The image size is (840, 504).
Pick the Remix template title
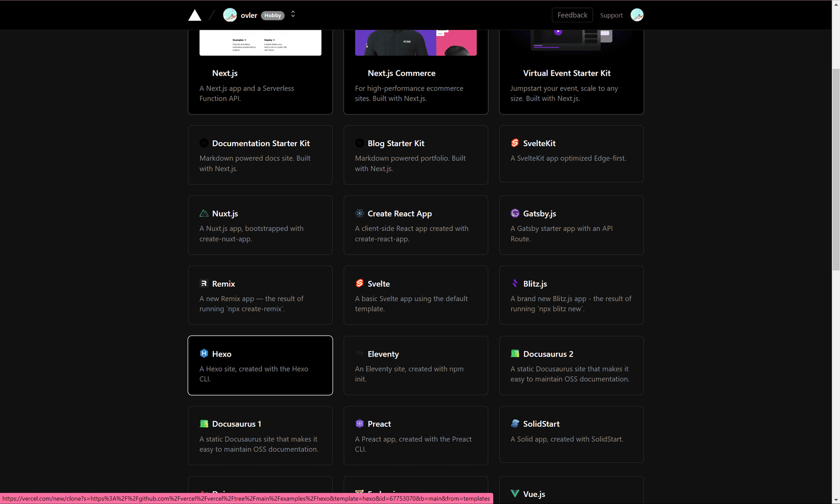224,283
